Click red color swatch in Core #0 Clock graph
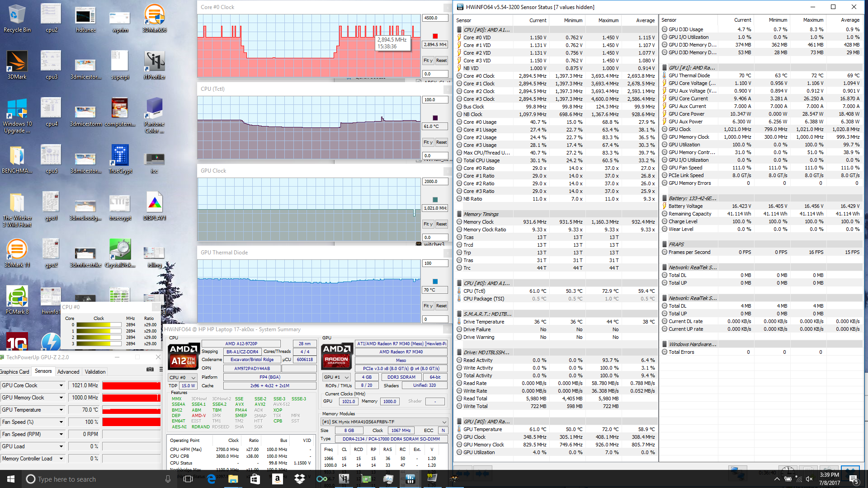 [x=435, y=36]
